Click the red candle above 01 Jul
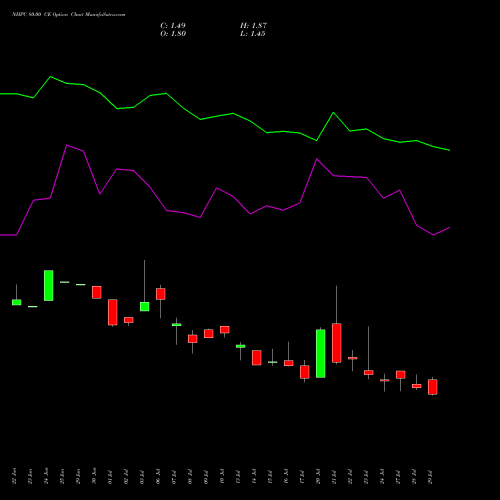 (113, 312)
